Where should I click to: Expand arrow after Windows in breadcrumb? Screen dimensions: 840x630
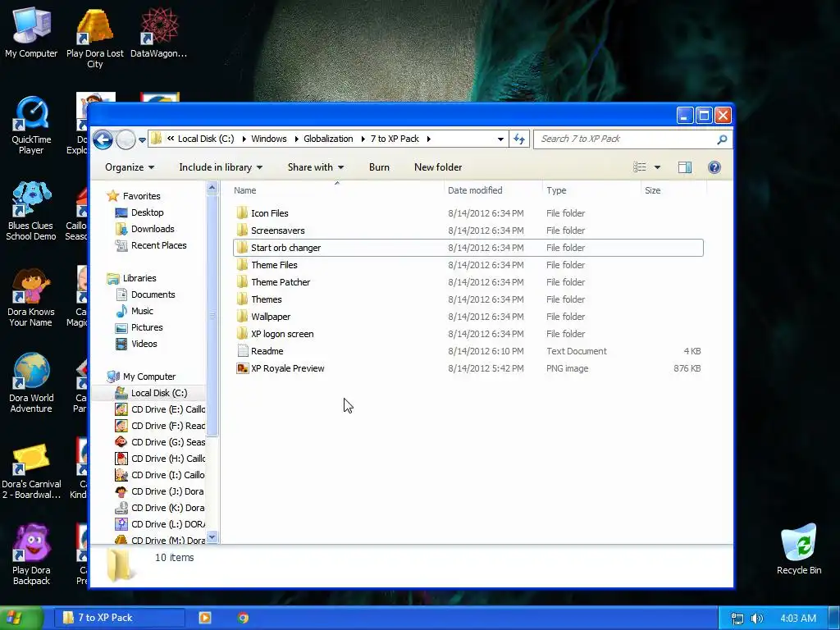click(x=295, y=139)
